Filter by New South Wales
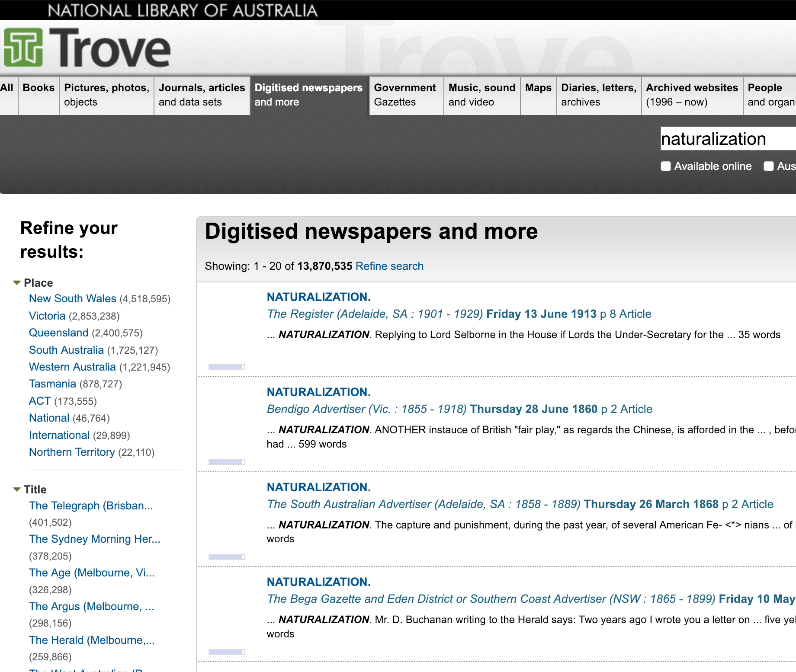 coord(73,298)
